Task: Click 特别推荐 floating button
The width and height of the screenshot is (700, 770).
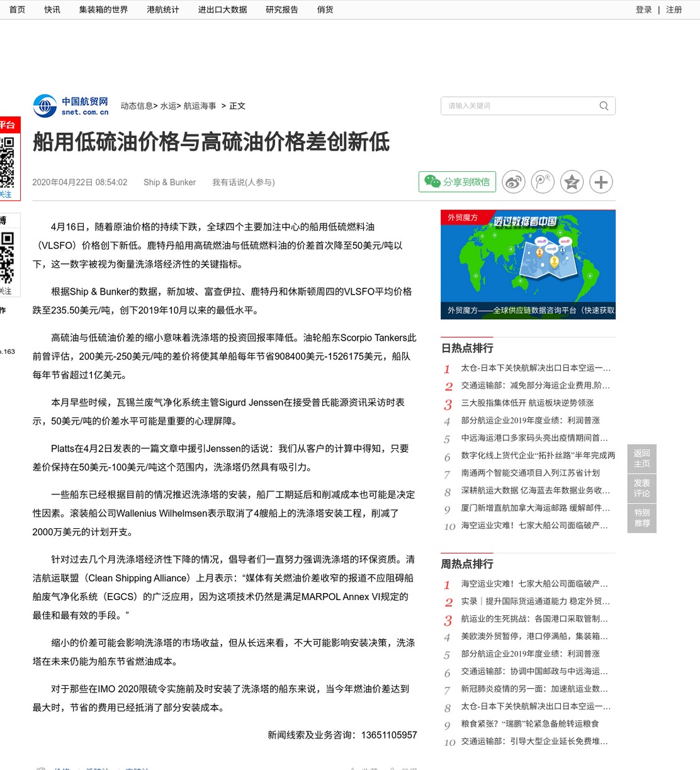Action: coord(642,518)
